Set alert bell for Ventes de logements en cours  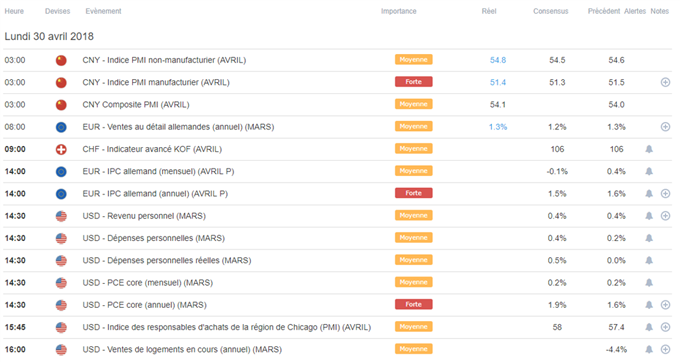(649, 349)
